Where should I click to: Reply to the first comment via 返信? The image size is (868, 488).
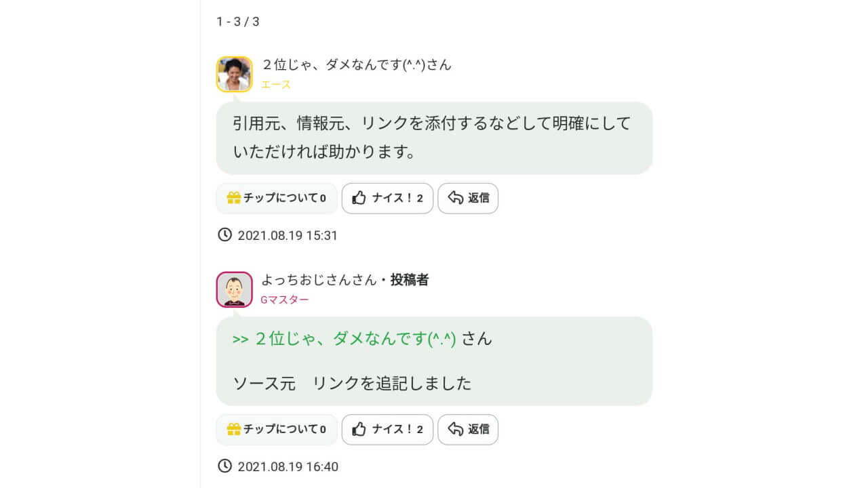point(468,198)
